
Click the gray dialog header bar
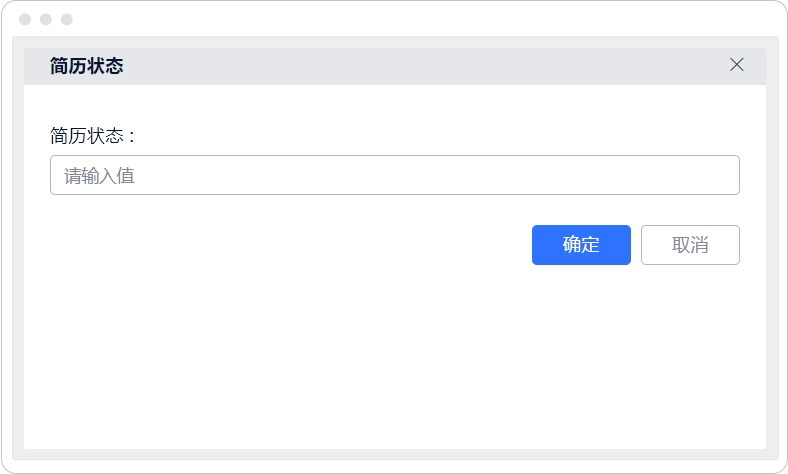tap(400, 66)
